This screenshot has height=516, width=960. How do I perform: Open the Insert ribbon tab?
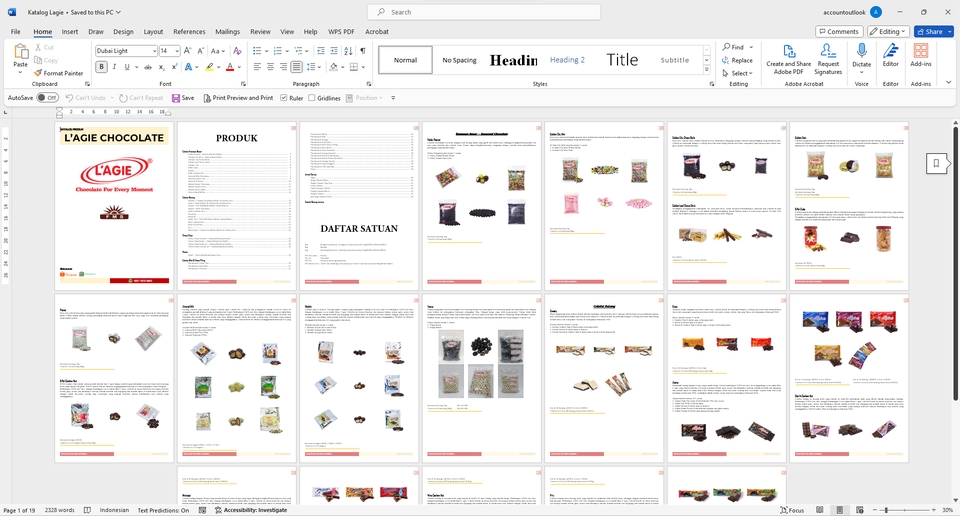pos(70,31)
